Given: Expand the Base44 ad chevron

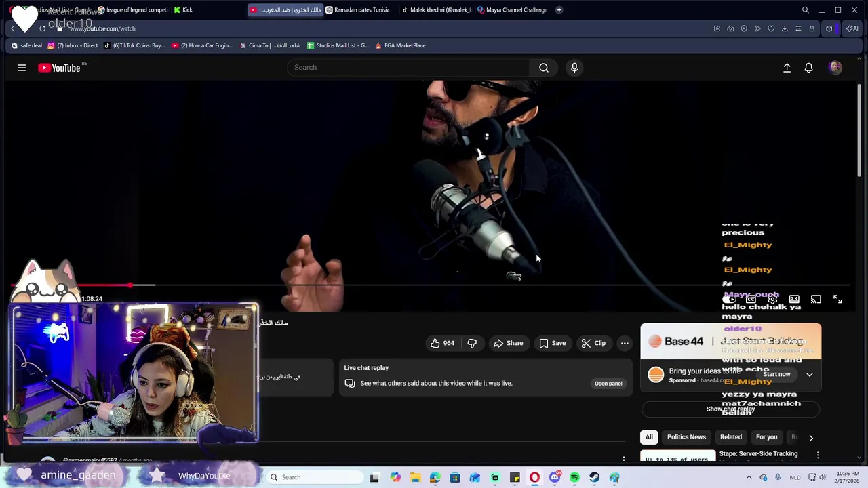Looking at the screenshot, I should pos(809,374).
